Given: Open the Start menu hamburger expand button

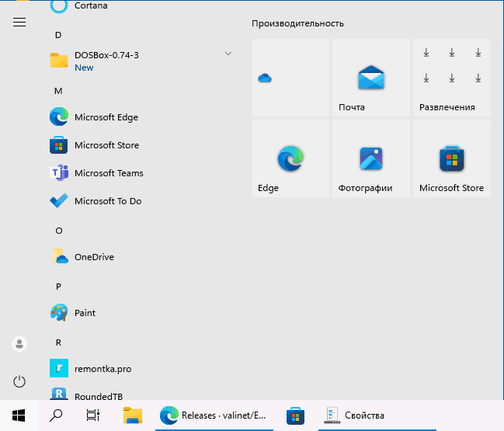Looking at the screenshot, I should click(x=19, y=23).
